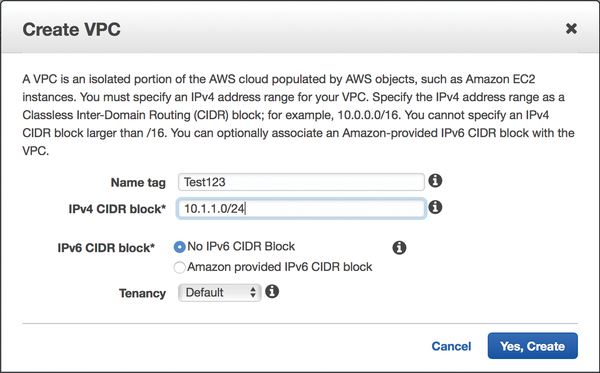Select Amazon provided IPv6 CIDR block option
This screenshot has height=373, width=600.
[179, 267]
